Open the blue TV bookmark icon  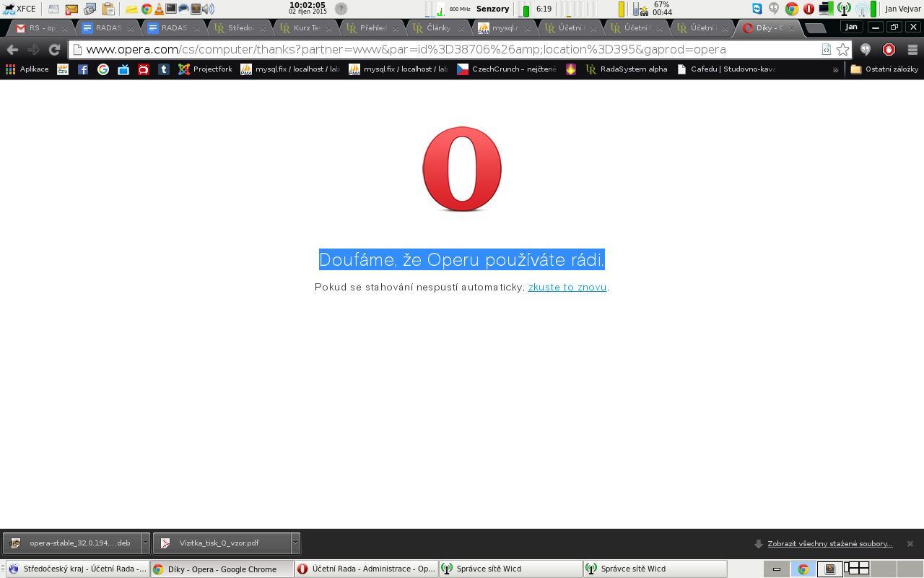(123, 69)
